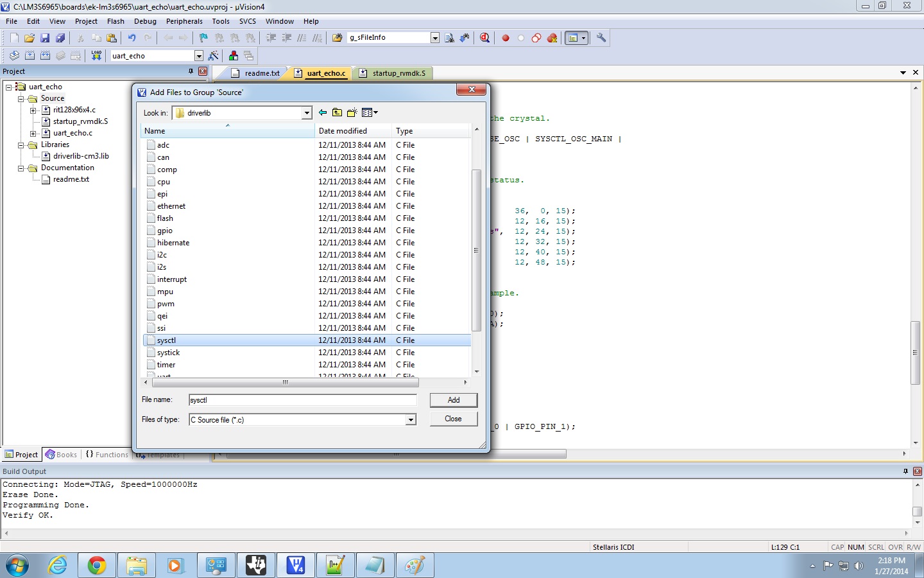Click the Download to flash (LOAD) icon
Image resolution: width=924 pixels, height=578 pixels.
96,56
